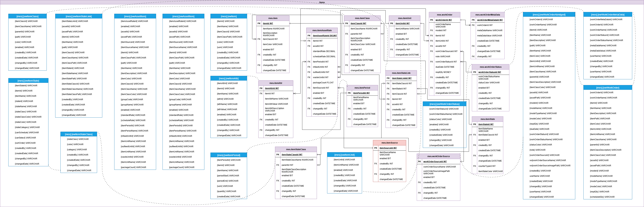Select itemSourceId INT primary key in mes.itemSource
The width and height of the screenshot is (644, 207).
pos(389,148)
